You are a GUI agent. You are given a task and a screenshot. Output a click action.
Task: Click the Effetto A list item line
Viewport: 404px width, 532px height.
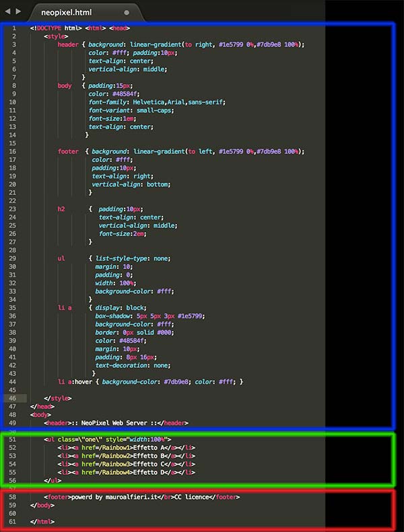pyautogui.click(x=127, y=447)
